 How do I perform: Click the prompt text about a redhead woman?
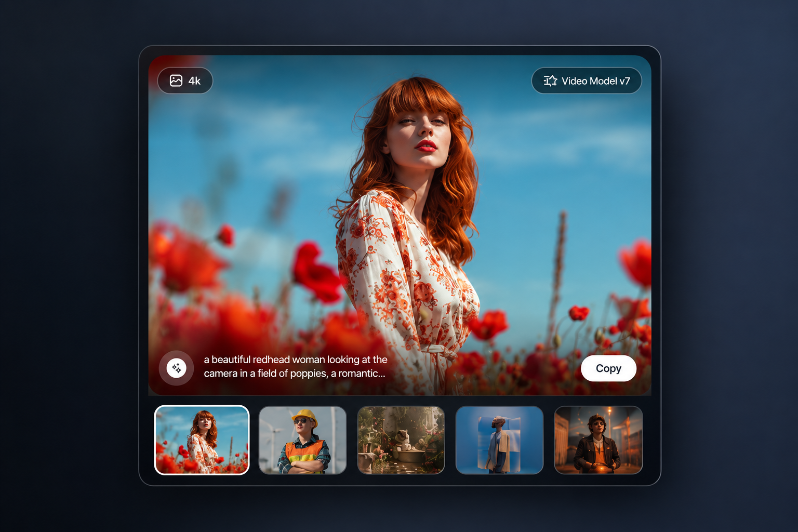(296, 366)
